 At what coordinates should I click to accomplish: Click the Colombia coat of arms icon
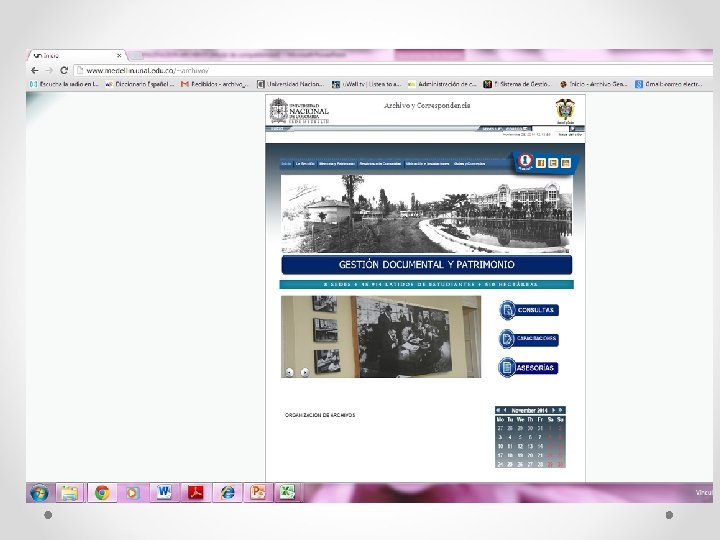(x=565, y=111)
